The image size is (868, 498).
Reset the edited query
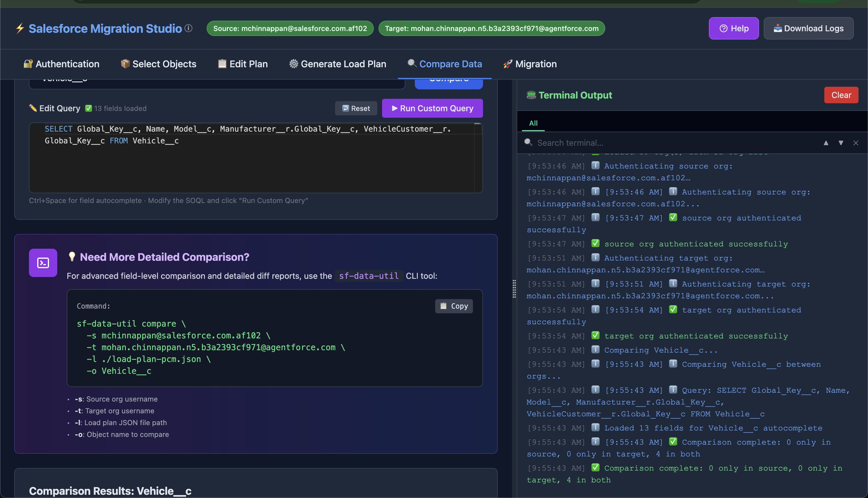coord(356,109)
